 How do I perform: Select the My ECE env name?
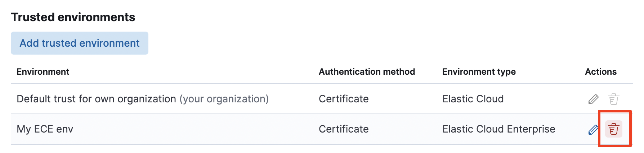45,129
